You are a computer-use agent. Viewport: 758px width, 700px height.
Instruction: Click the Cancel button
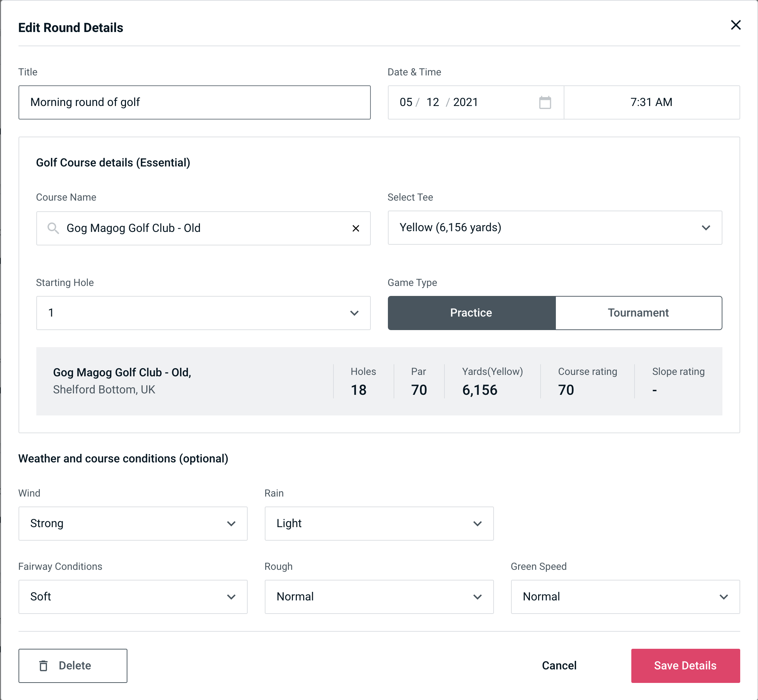click(558, 665)
